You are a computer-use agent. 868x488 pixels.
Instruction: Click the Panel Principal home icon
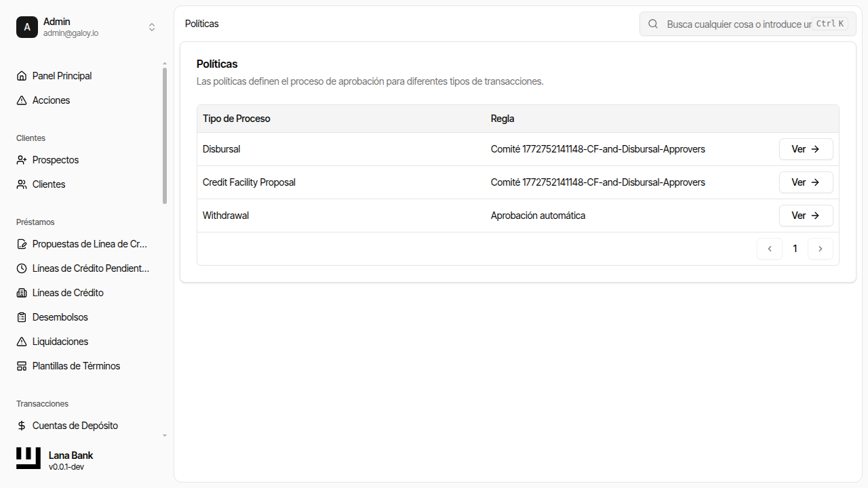(x=22, y=76)
